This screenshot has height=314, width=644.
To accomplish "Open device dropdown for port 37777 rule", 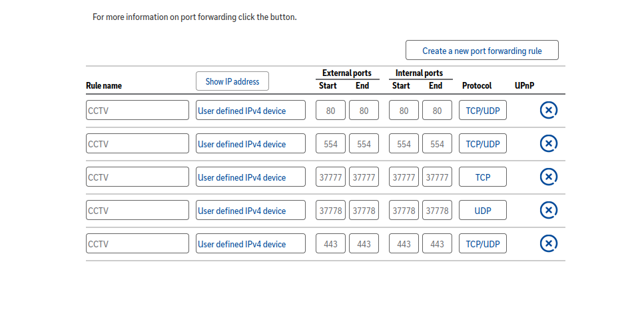I will tap(250, 177).
